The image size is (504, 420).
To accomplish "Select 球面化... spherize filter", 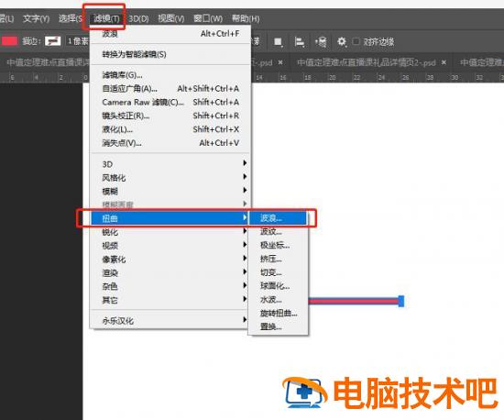I will tap(279, 286).
